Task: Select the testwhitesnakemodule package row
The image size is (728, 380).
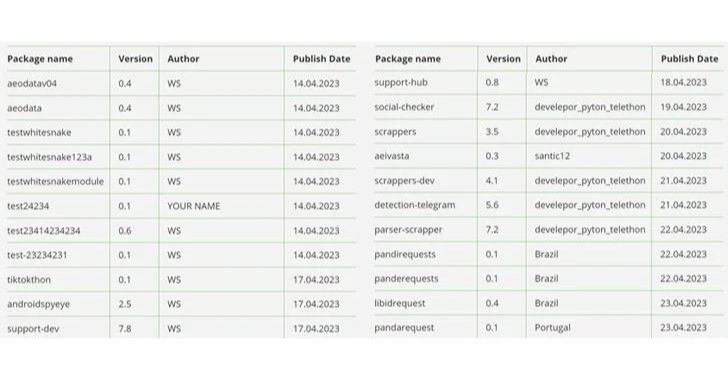Action: point(181,182)
